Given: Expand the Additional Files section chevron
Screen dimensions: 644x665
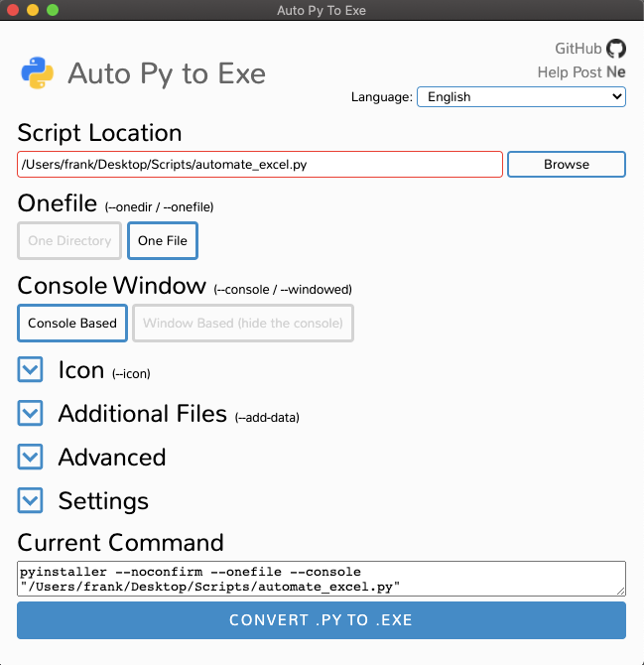Looking at the screenshot, I should coord(30,413).
